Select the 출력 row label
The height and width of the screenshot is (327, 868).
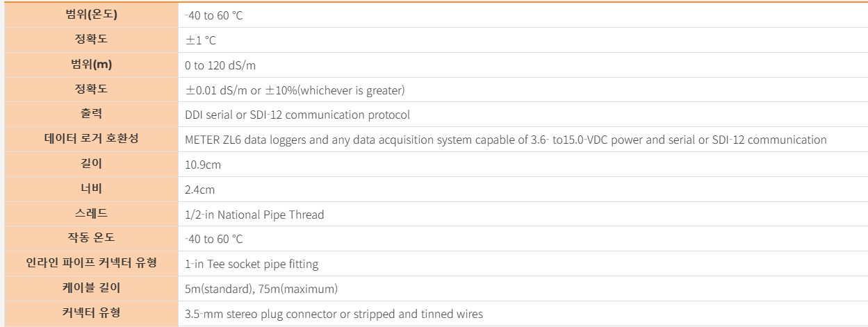pyautogui.click(x=91, y=114)
